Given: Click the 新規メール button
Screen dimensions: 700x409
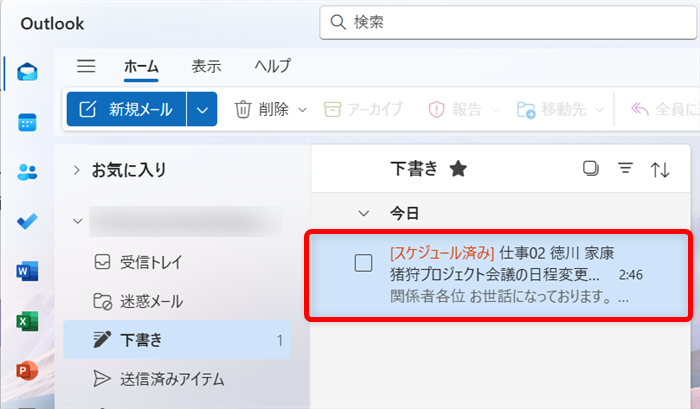Looking at the screenshot, I should [127, 110].
